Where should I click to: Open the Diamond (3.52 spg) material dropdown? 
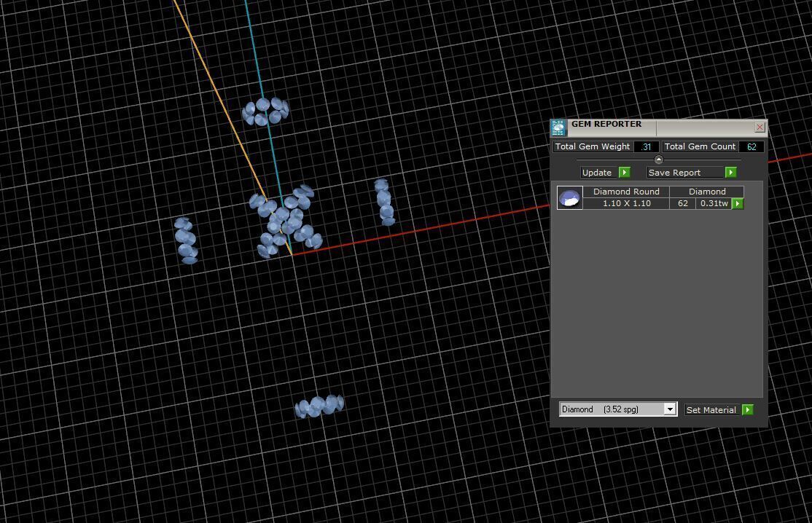[618, 409]
